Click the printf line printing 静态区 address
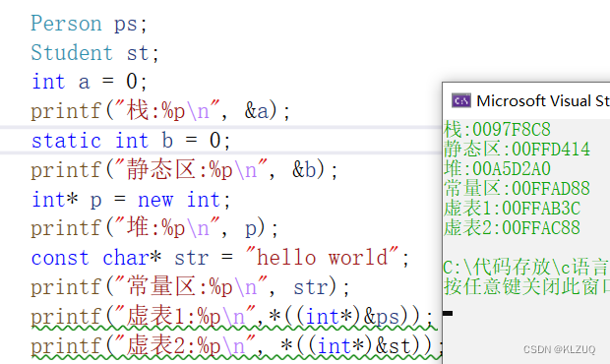 coord(184,170)
